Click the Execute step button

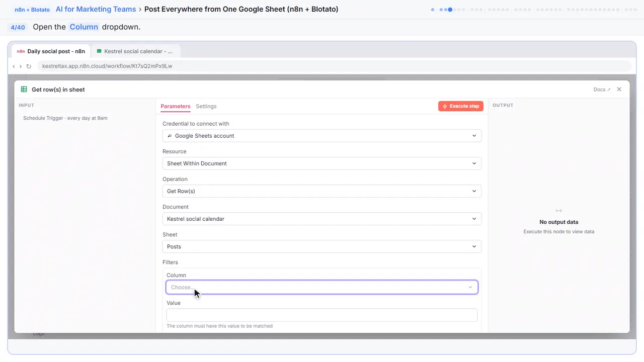461,106
